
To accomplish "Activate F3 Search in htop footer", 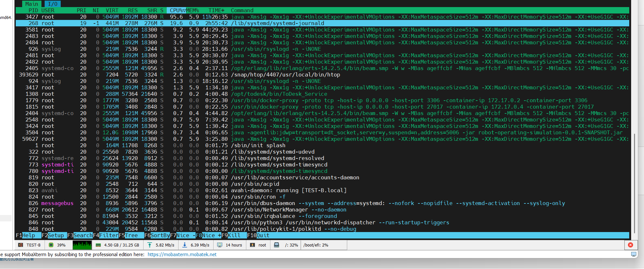I will point(80,235).
